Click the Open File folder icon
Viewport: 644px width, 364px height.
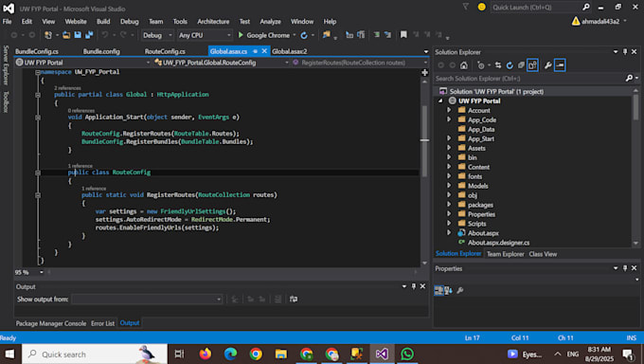[x=66, y=35]
